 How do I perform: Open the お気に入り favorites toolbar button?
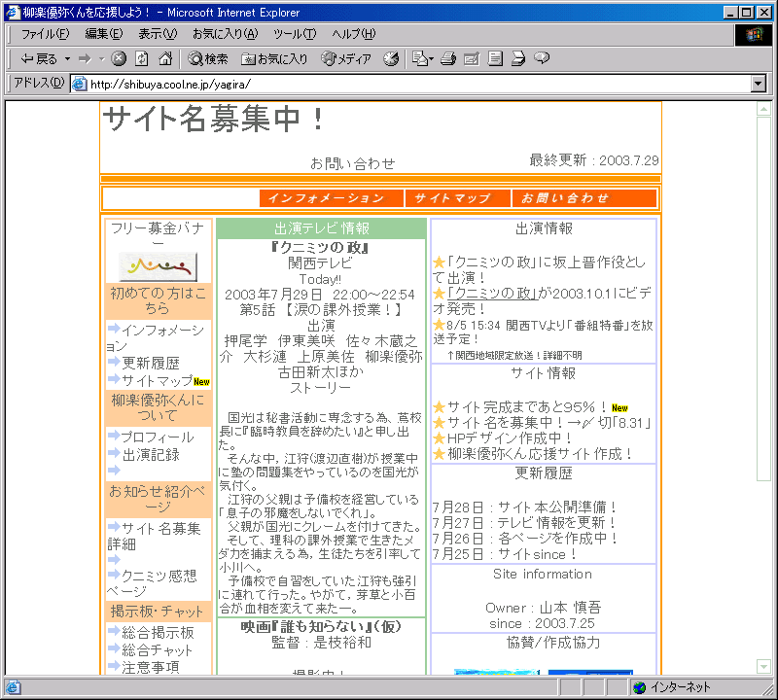click(274, 59)
